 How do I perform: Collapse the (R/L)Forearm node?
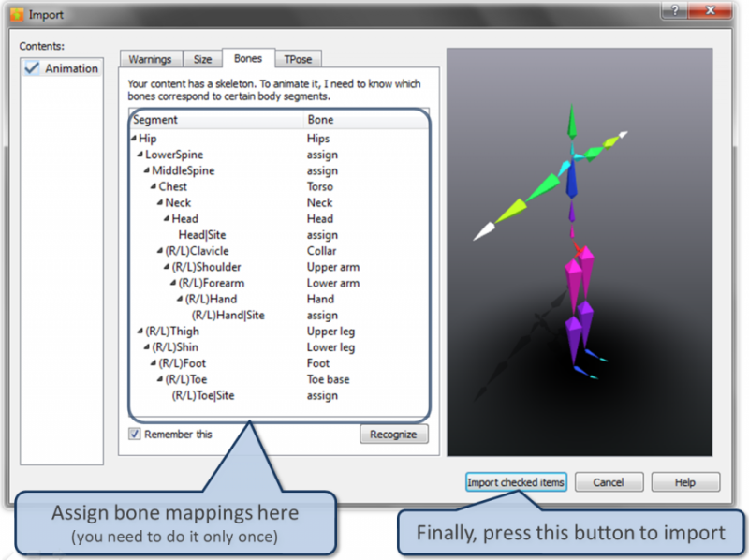click(x=173, y=283)
